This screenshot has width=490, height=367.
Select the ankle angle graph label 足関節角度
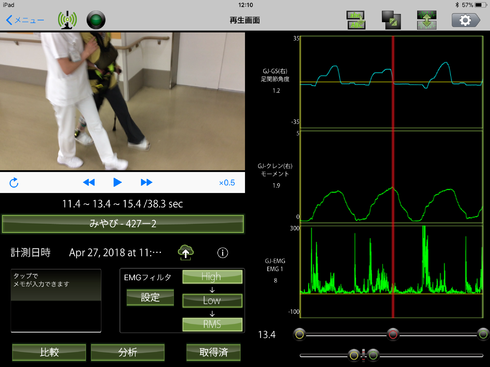[x=275, y=79]
